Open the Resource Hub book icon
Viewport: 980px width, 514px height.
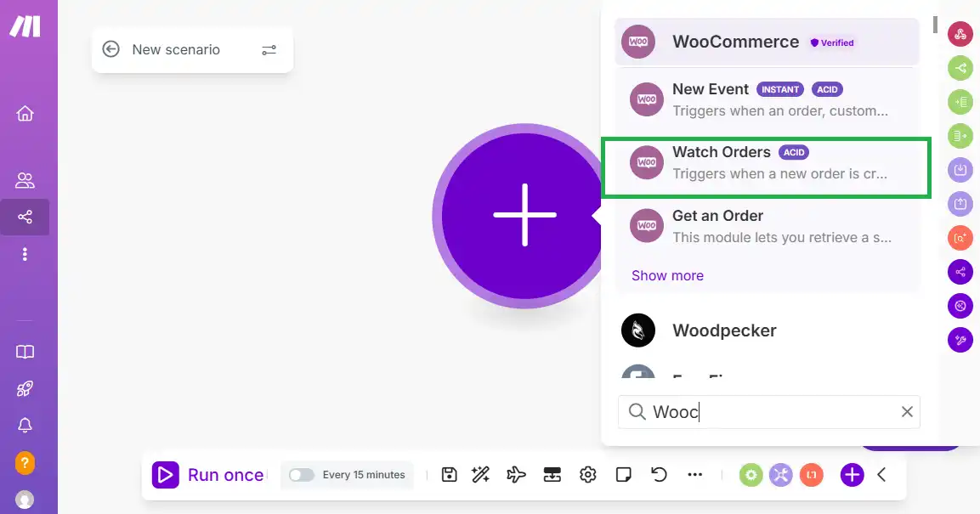(x=25, y=352)
